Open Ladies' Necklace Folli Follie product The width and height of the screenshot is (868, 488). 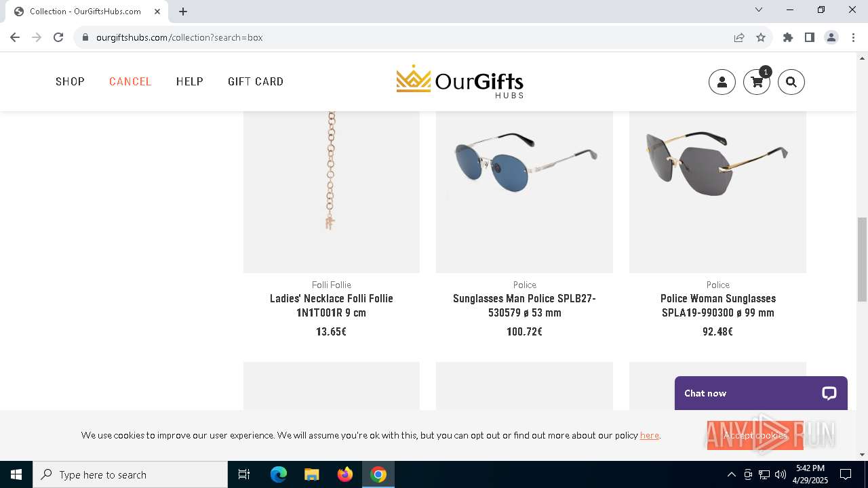[x=332, y=305]
